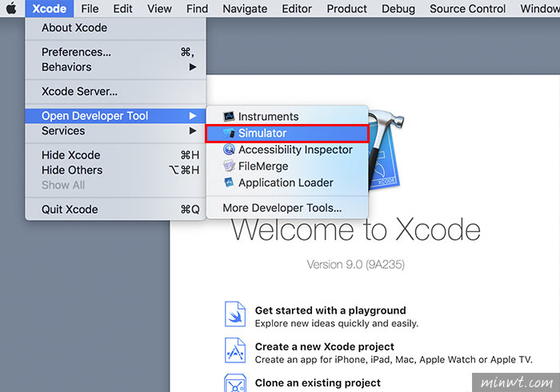Click Clone an existing project

(x=318, y=382)
